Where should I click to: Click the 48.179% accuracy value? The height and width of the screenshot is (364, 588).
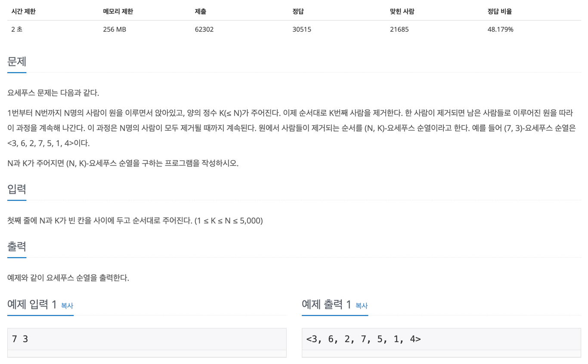[500, 30]
